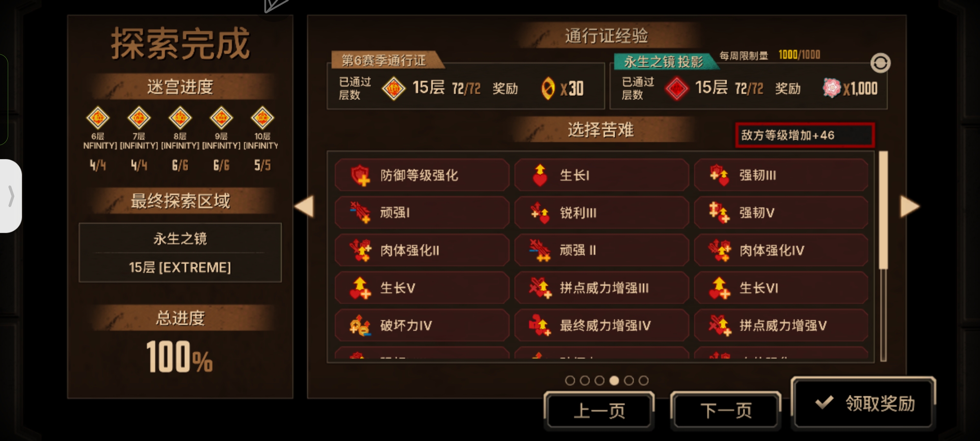Expand the side panel handle on left edge
980x441 pixels.
click(11, 196)
